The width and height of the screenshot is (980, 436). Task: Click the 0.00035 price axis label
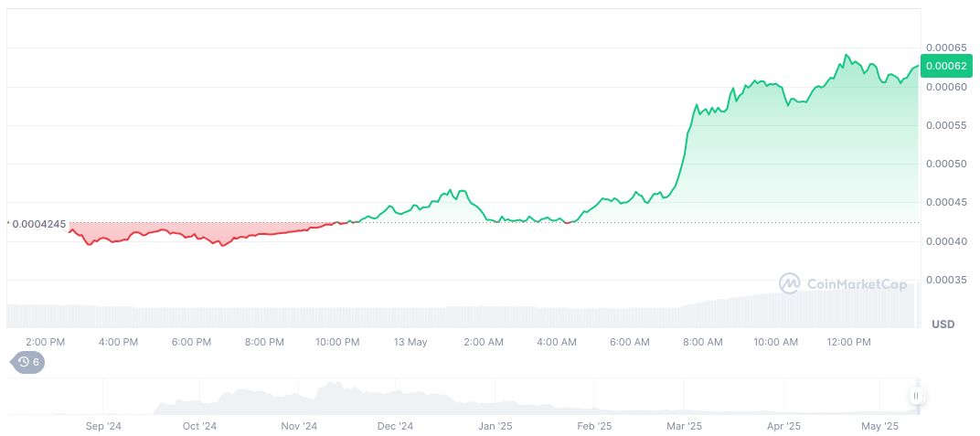click(945, 280)
